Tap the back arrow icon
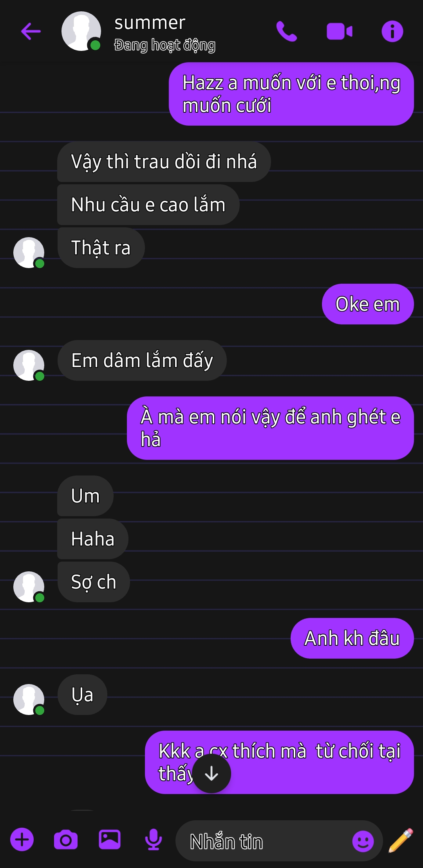This screenshot has width=423, height=868. pos(31,31)
